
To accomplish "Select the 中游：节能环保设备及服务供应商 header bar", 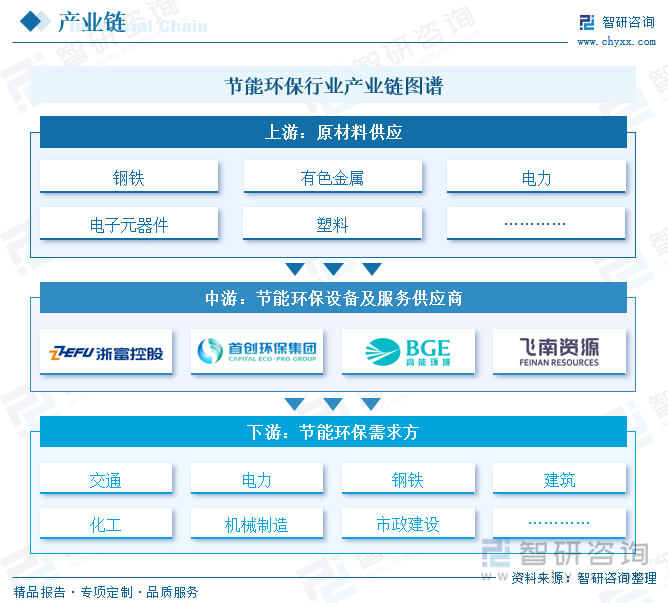I will (x=333, y=298).
